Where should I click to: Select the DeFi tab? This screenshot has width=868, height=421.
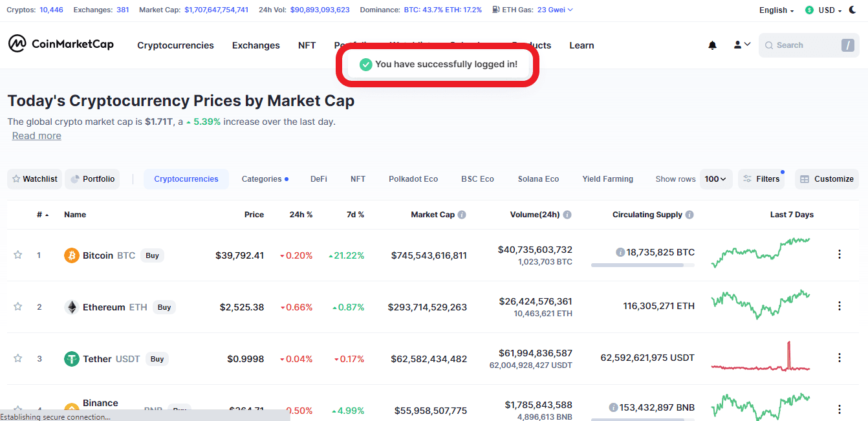318,179
